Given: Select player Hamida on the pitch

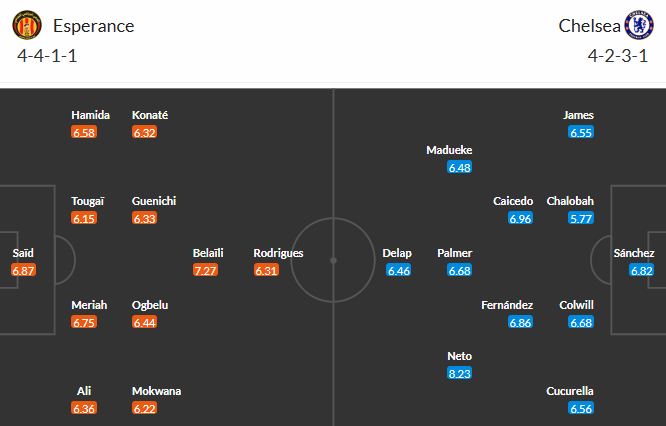Looking at the screenshot, I should 90,115.
